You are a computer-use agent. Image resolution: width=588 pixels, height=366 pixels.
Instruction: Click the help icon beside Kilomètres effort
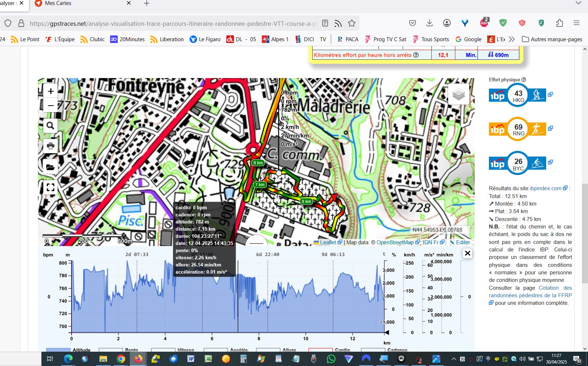416,55
